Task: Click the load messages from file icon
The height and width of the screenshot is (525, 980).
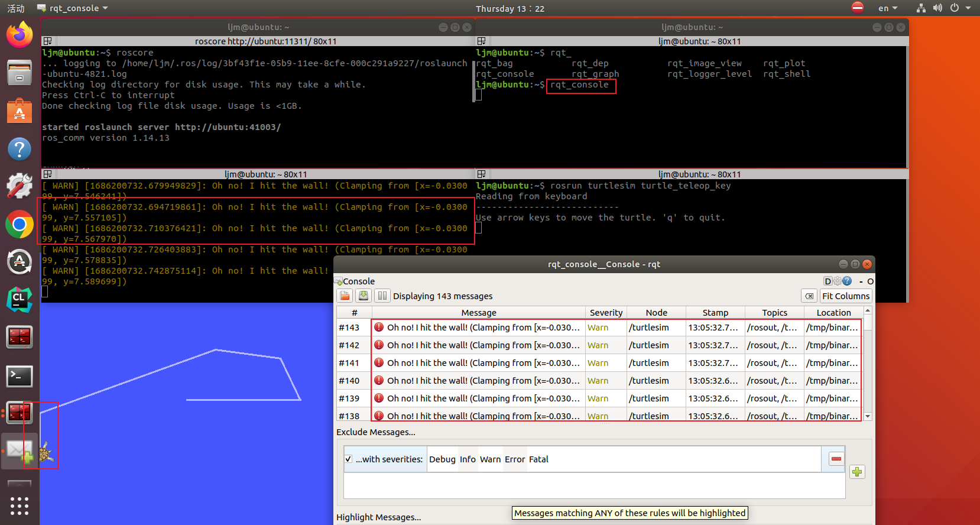Action: click(x=345, y=296)
